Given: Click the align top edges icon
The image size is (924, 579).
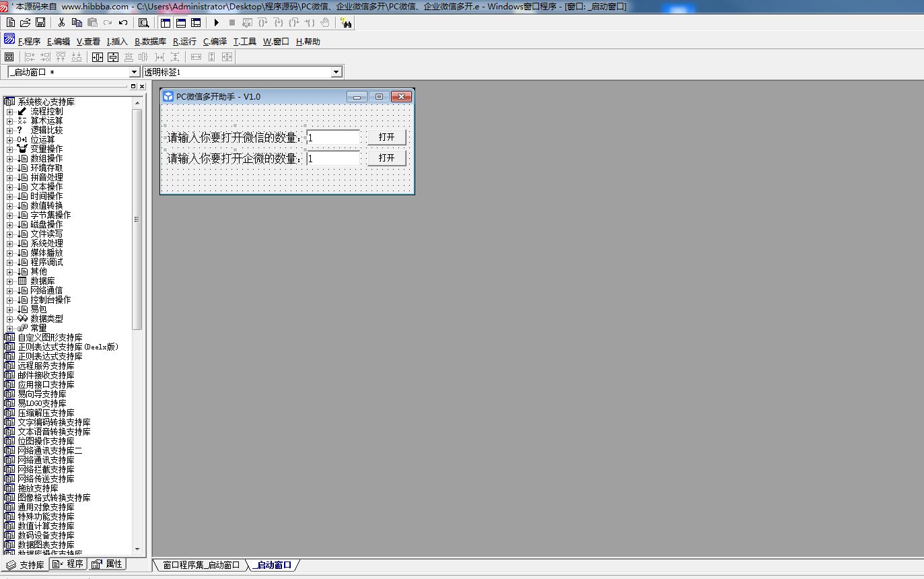Looking at the screenshot, I should (61, 57).
